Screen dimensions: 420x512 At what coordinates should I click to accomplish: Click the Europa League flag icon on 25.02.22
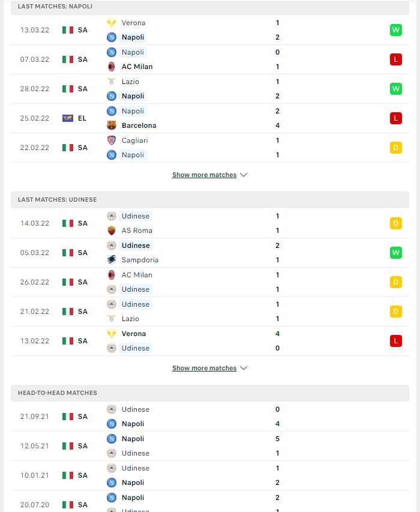(x=68, y=118)
